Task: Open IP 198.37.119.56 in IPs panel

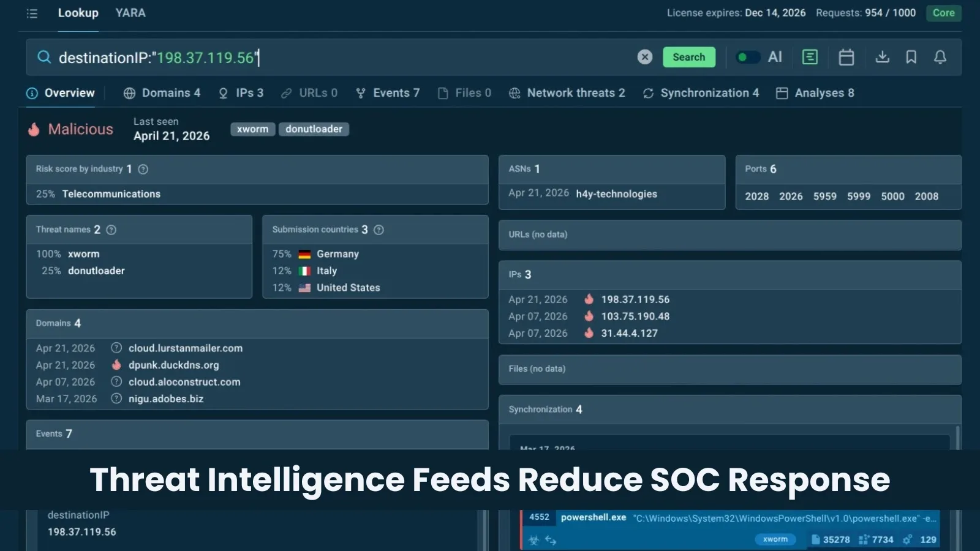Action: [635, 299]
